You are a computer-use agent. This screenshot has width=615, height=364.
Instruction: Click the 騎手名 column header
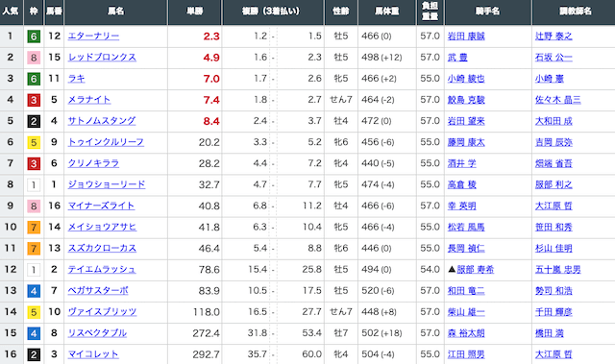(487, 12)
